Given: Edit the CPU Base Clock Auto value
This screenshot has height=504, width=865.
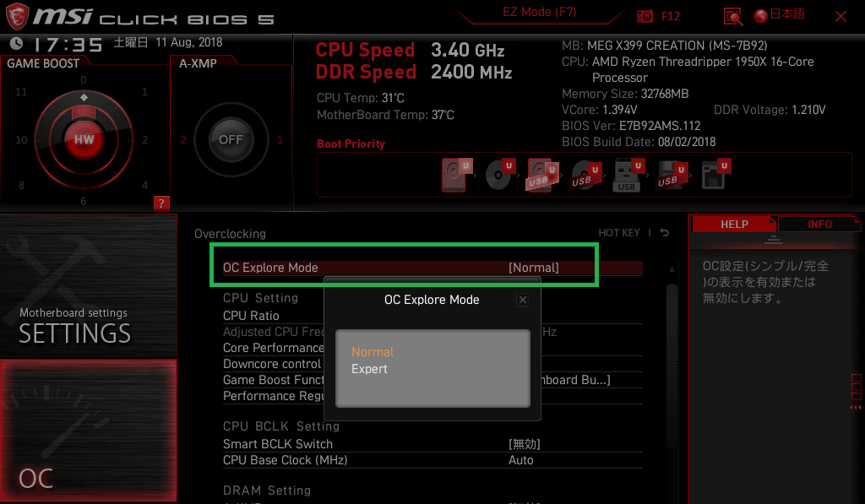Looking at the screenshot, I should tap(520, 460).
